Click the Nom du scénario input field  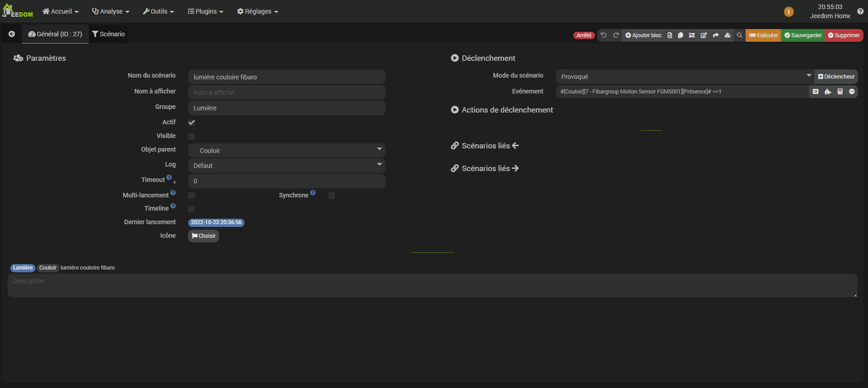[287, 77]
